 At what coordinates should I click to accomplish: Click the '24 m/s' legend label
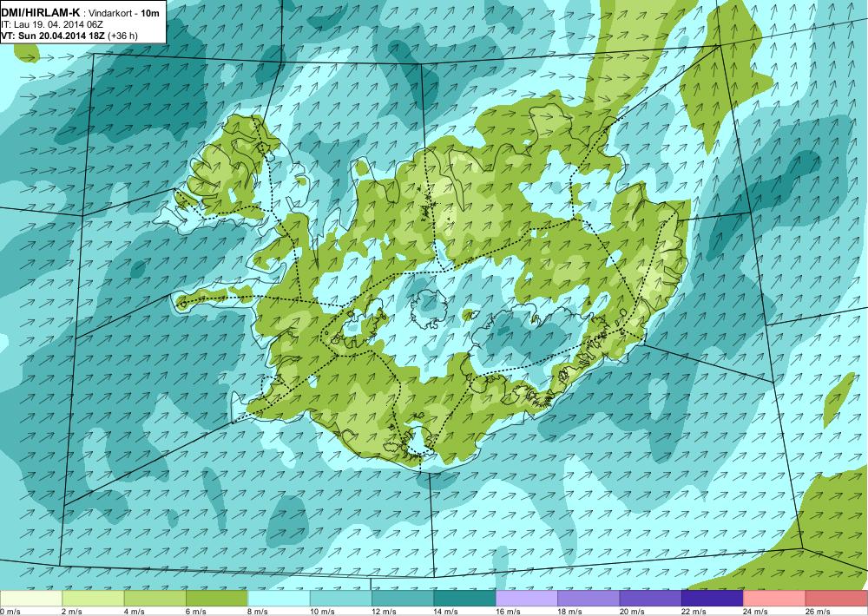pos(756,612)
